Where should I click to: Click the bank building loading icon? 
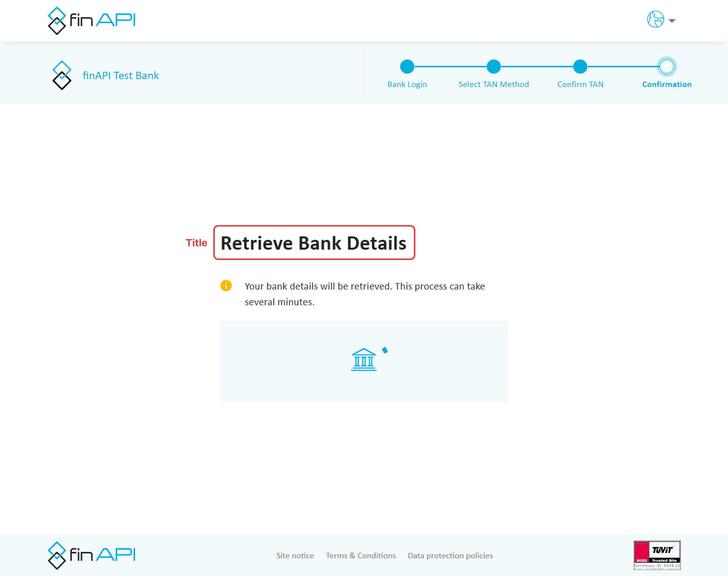tap(364, 360)
